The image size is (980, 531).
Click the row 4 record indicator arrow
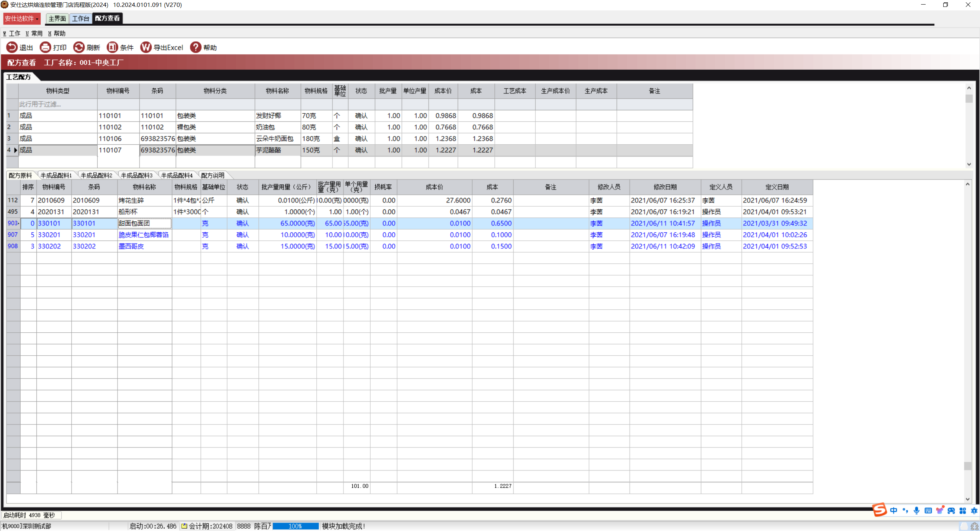click(15, 150)
